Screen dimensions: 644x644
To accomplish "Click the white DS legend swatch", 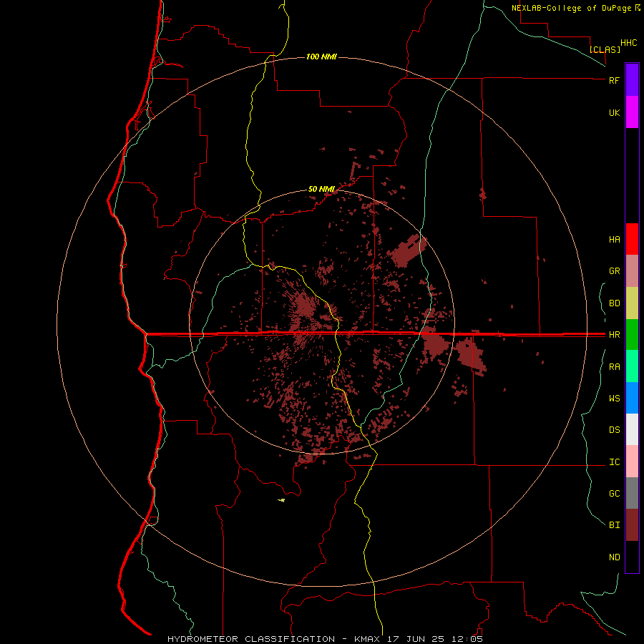I will pyautogui.click(x=632, y=429).
